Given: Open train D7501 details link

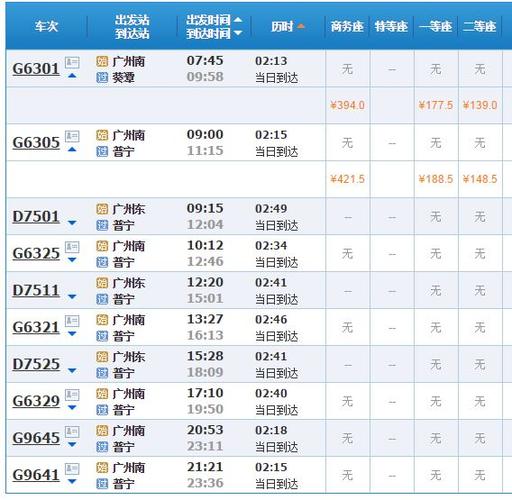Looking at the screenshot, I should click(x=36, y=217).
